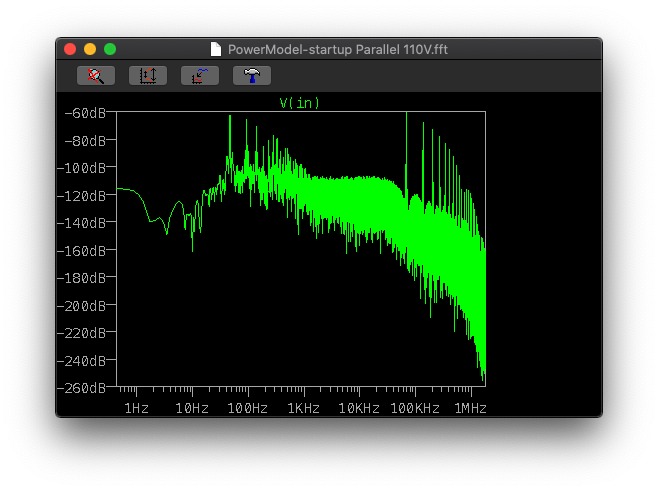Click the -140dB axis label
The height and width of the screenshot is (491, 658).
(x=82, y=223)
